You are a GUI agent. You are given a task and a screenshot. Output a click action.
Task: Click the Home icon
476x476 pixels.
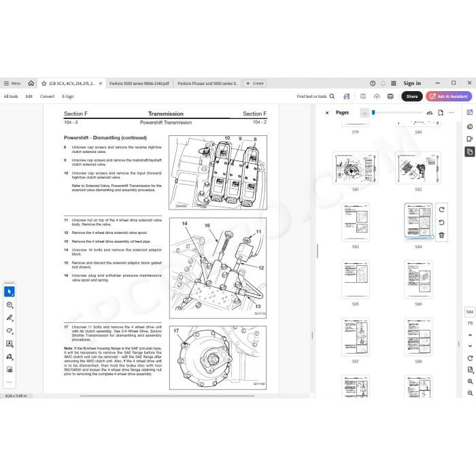coord(31,83)
